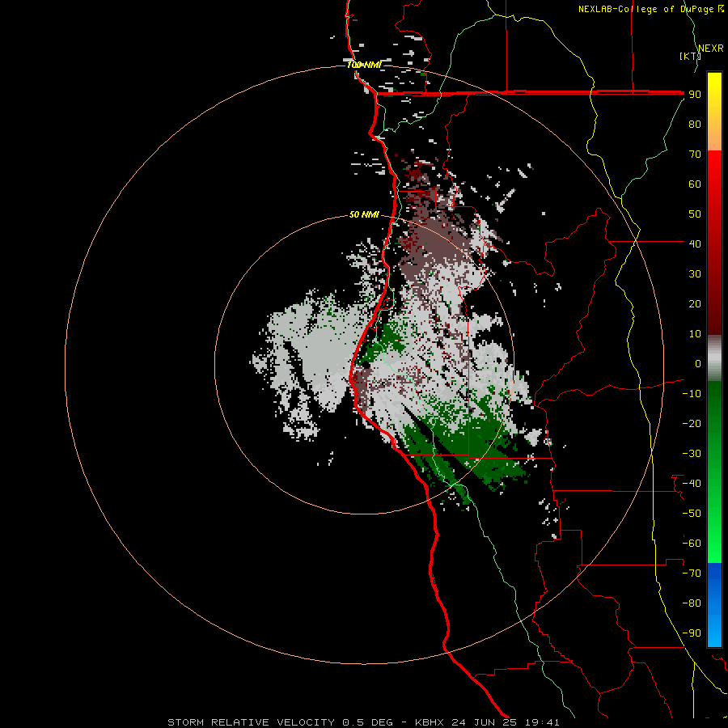This screenshot has width=728, height=728.
Task: Click the -70 value on the velocity scale
Action: tap(692, 574)
